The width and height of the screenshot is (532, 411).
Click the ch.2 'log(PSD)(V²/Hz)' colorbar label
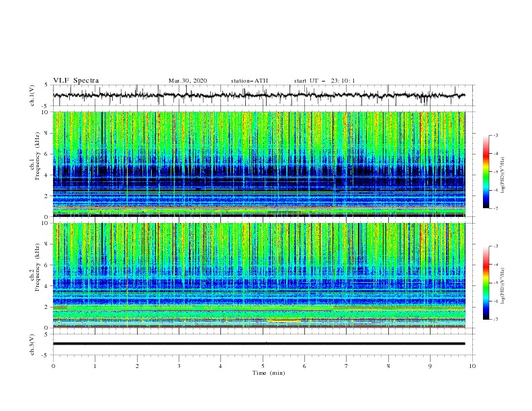502,286
